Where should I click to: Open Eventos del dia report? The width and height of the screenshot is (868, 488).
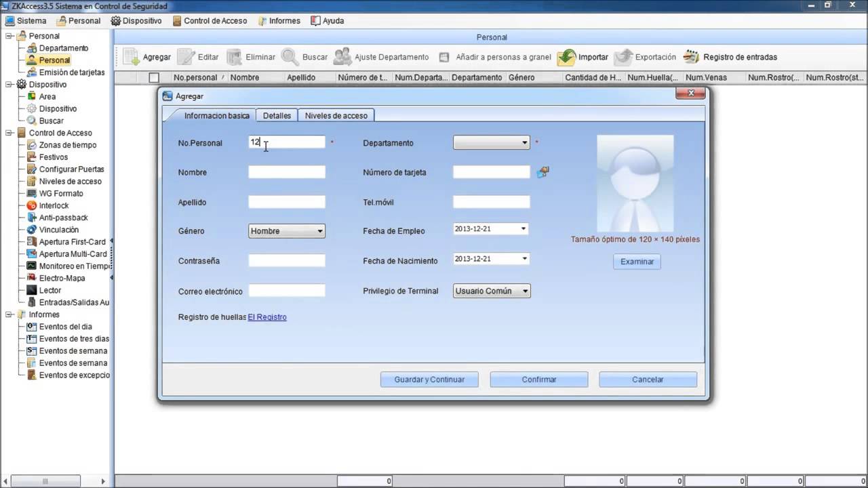pyautogui.click(x=66, y=327)
